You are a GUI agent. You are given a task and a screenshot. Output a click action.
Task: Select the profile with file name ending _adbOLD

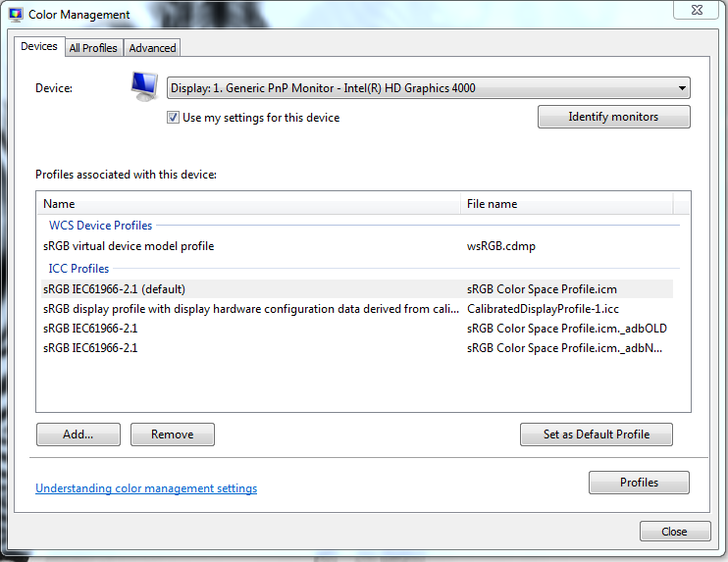(356, 329)
